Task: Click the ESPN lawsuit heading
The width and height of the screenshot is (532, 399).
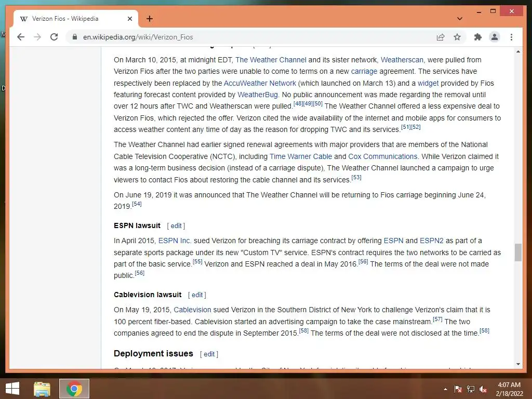Action: pos(137,225)
